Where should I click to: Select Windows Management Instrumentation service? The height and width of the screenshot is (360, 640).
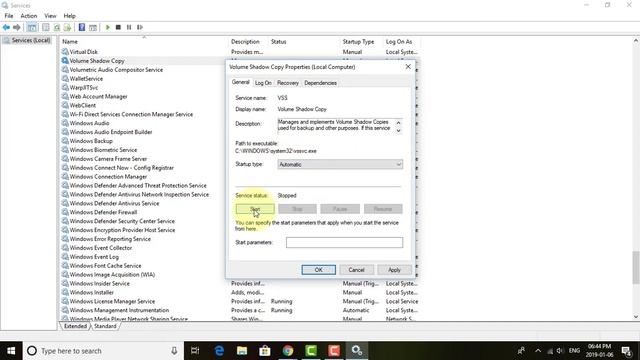point(119,310)
